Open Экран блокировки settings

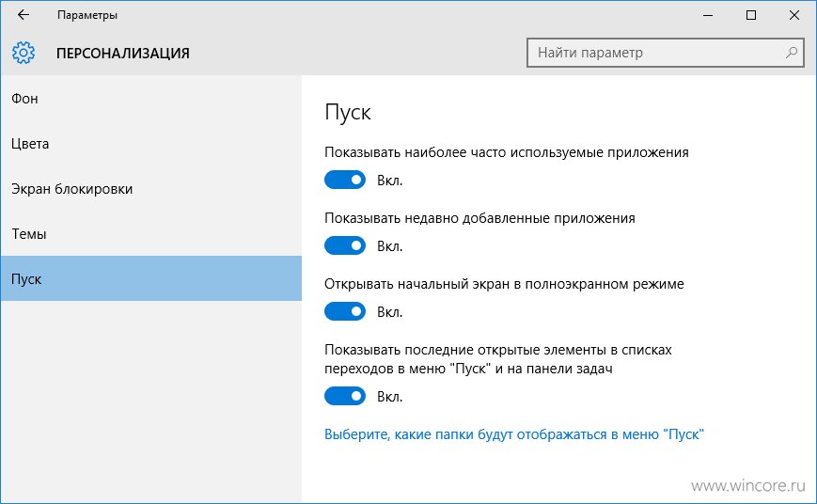coord(151,189)
